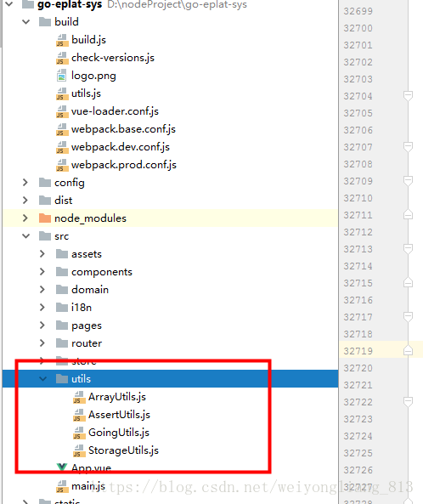Click the check-versions.js file icon
Screen dimensions: 423x504
pyautogui.click(x=62, y=58)
